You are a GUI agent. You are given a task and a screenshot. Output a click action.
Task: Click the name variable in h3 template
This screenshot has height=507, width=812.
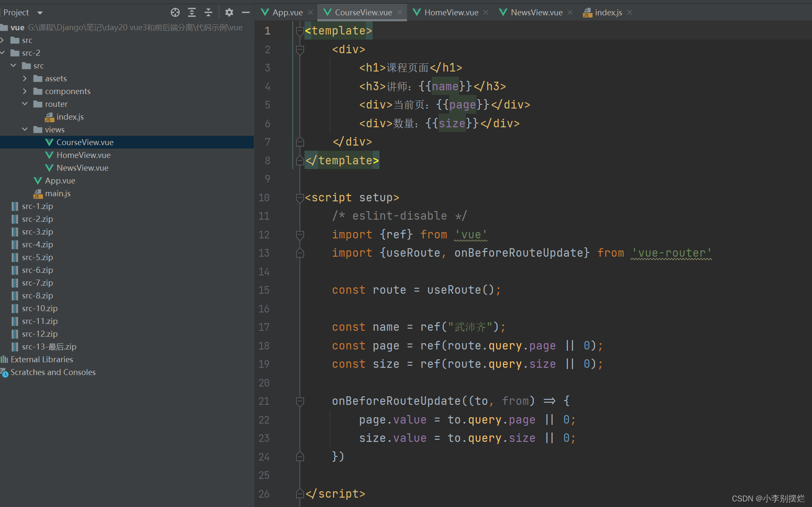click(445, 86)
